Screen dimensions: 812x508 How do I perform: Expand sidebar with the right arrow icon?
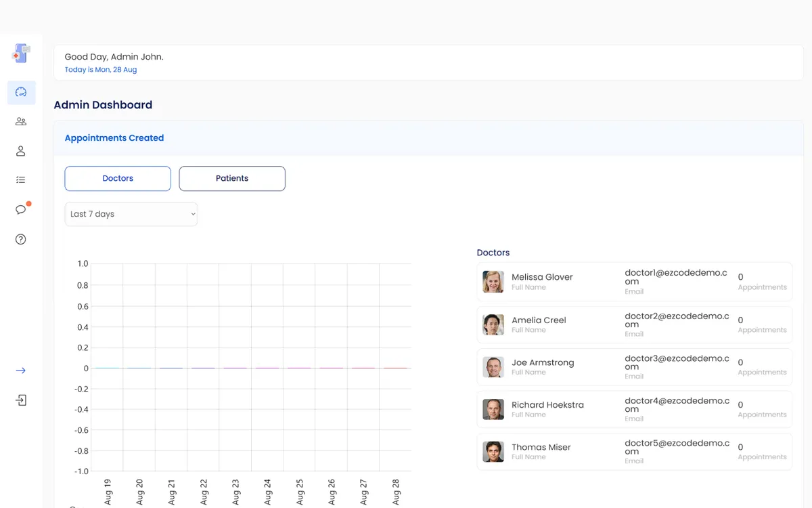tap(21, 371)
